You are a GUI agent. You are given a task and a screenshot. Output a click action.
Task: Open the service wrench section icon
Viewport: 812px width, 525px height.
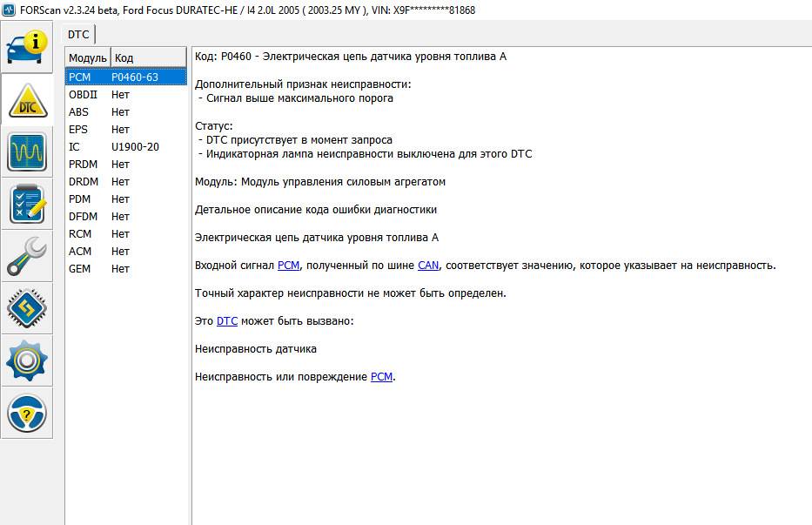pyautogui.click(x=27, y=257)
